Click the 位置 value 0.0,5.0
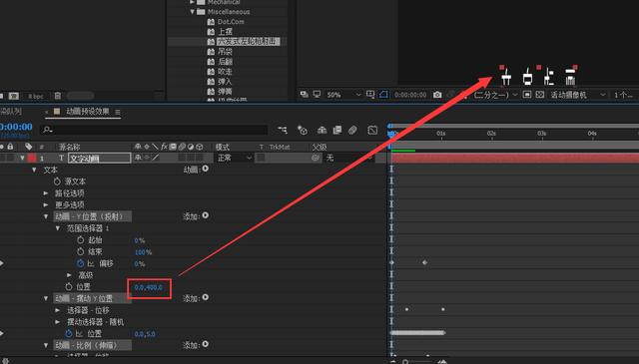639x364 pixels. [x=145, y=334]
